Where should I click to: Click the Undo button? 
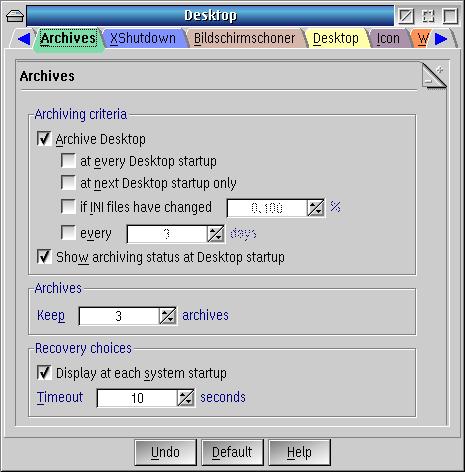click(165, 452)
